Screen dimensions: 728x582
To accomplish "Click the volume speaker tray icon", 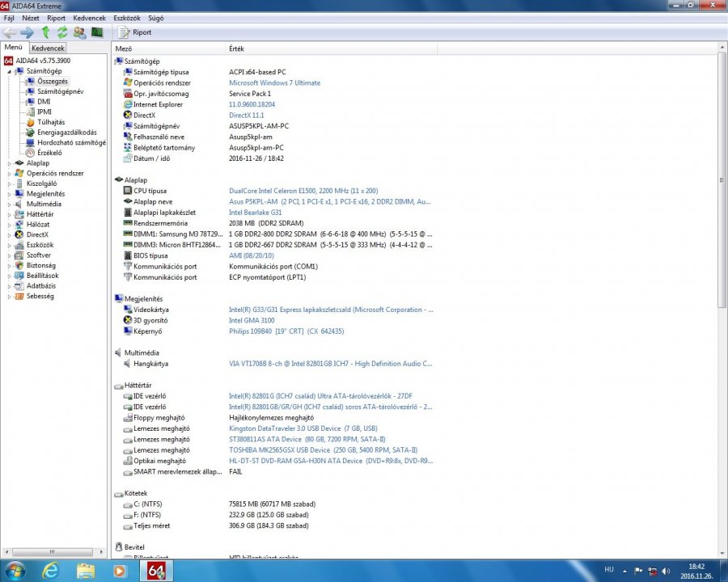I will [666, 571].
